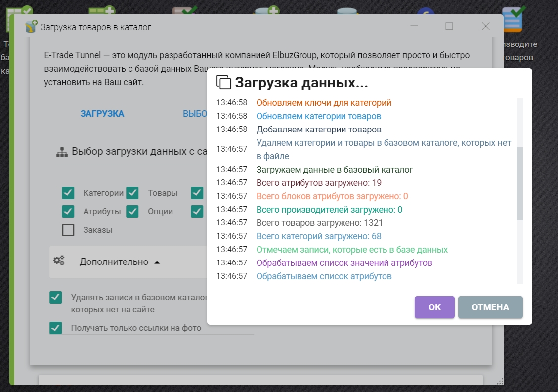This screenshot has width=558, height=392.
Task: Maximize the Загрузка товаров в каталог window
Action: pos(449,26)
